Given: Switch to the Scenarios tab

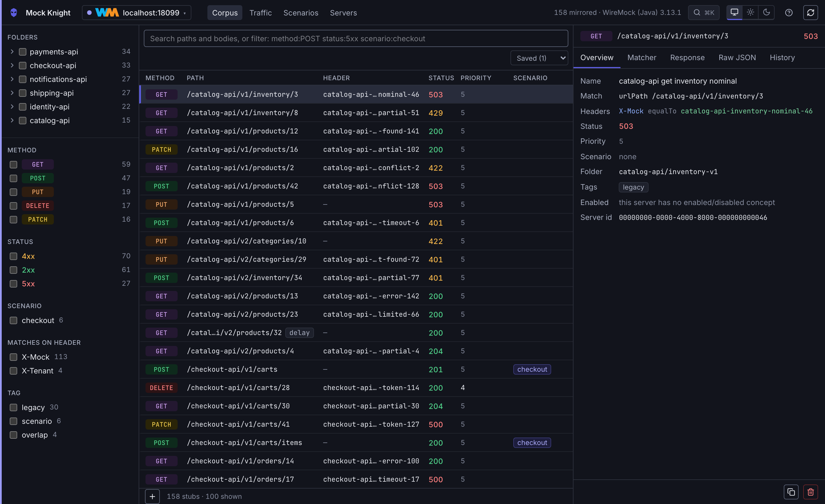Looking at the screenshot, I should 301,13.
